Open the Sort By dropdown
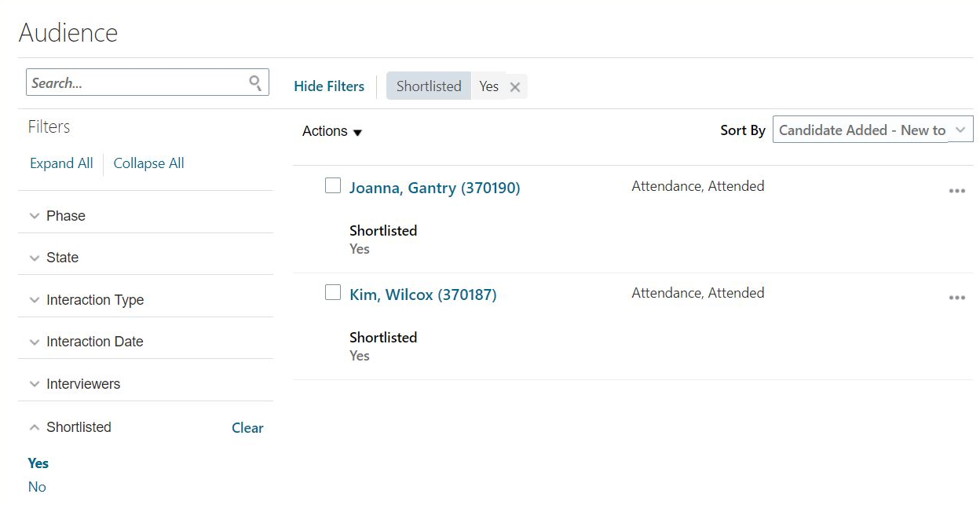 point(872,130)
